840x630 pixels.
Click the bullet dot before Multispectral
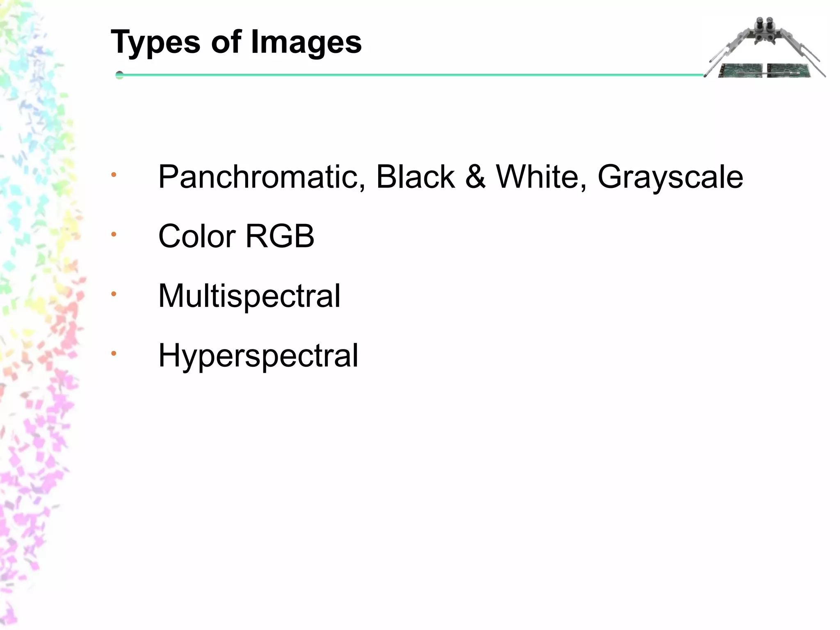point(114,294)
